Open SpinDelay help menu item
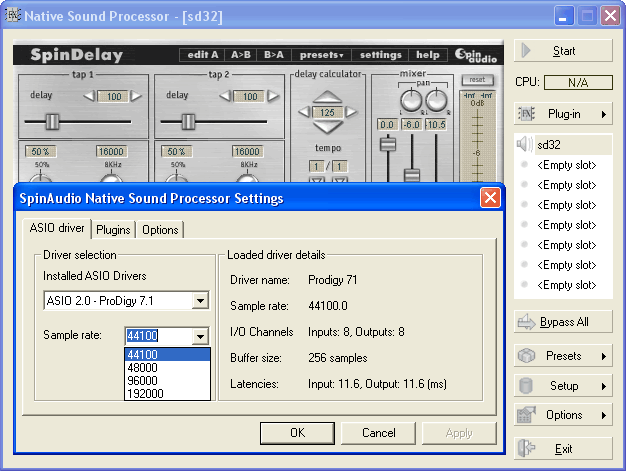626x471 pixels. click(x=428, y=55)
